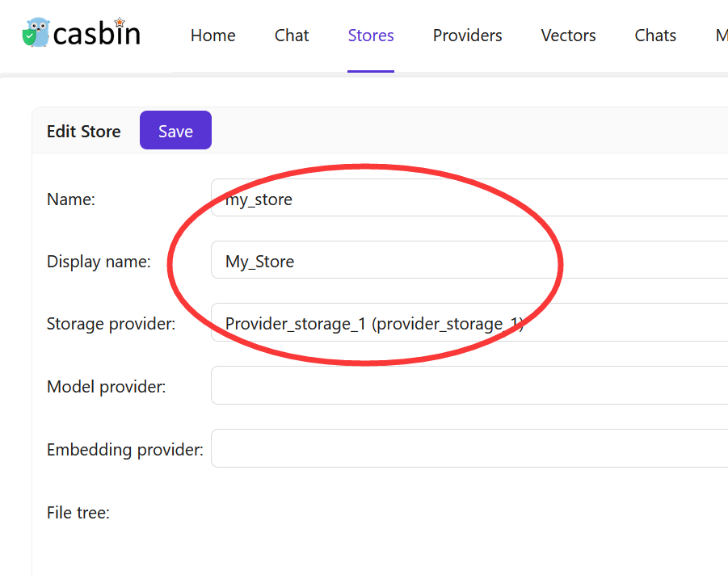Viewport: 728px width, 575px height.
Task: Go to the Providers page
Action: click(467, 36)
